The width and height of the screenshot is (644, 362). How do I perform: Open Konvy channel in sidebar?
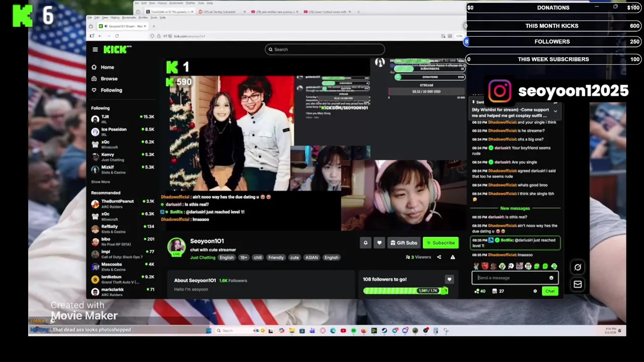tap(123, 156)
